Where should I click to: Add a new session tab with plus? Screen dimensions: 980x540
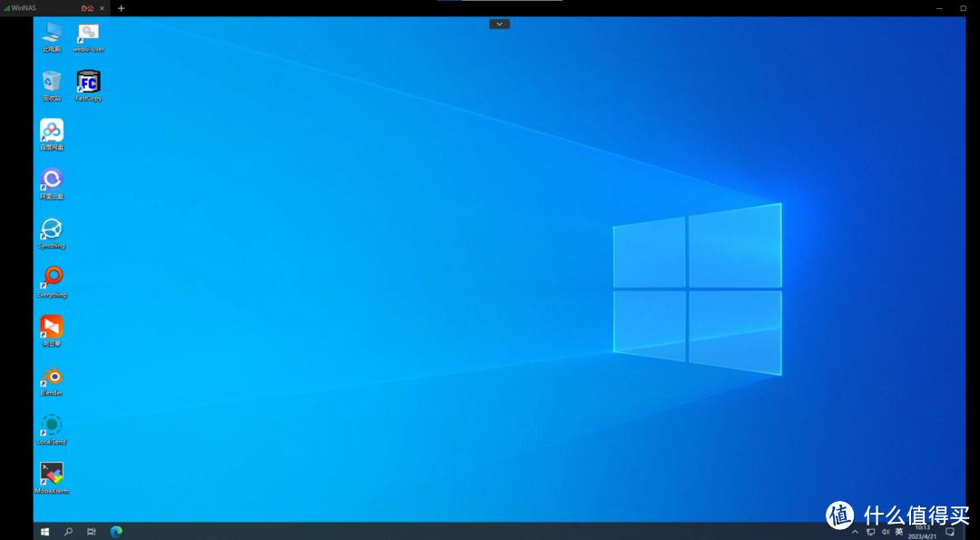(x=122, y=8)
